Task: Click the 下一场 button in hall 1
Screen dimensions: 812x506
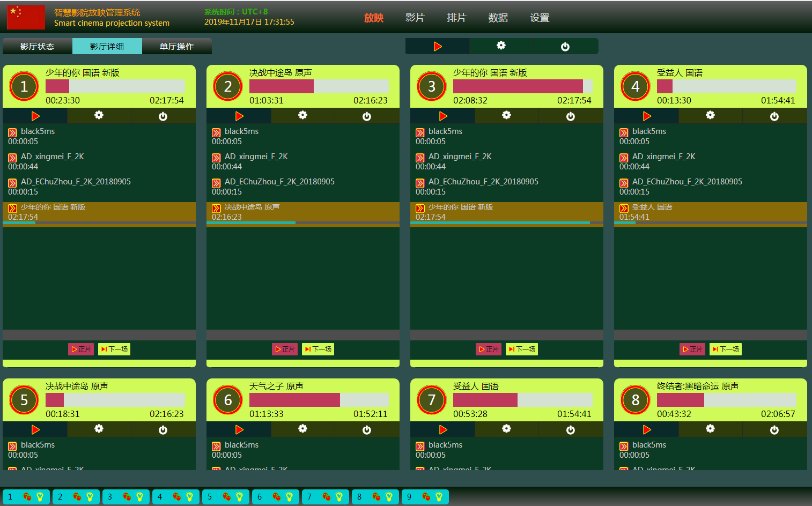Action: pyautogui.click(x=114, y=349)
